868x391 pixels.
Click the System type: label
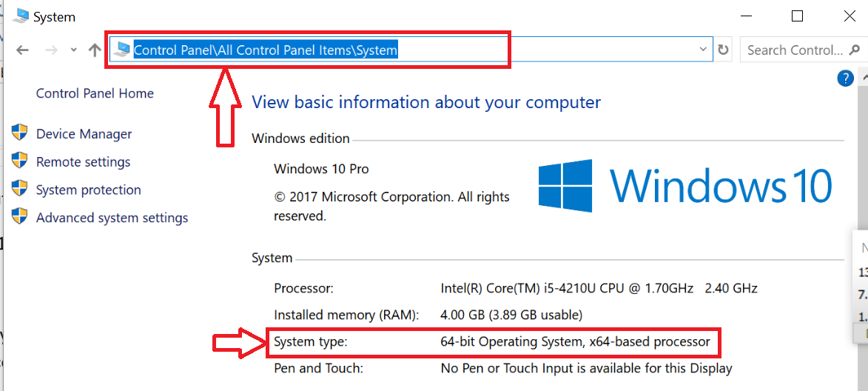tap(311, 342)
